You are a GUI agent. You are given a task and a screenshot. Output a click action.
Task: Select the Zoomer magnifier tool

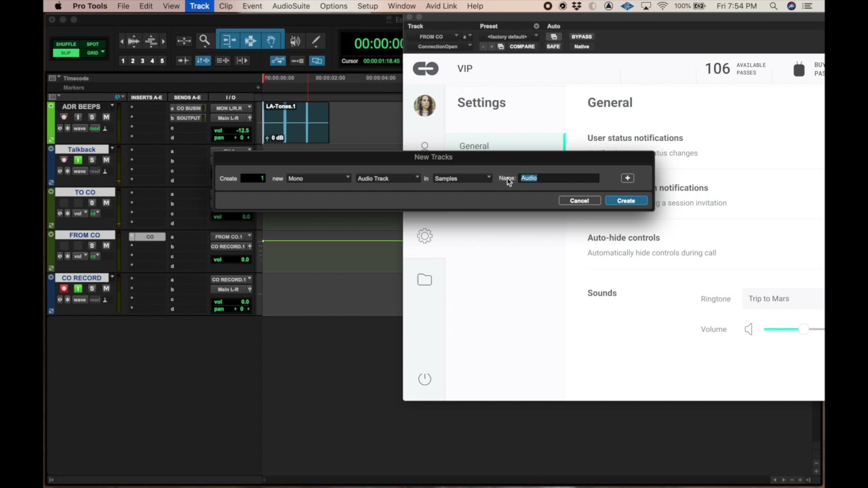204,41
